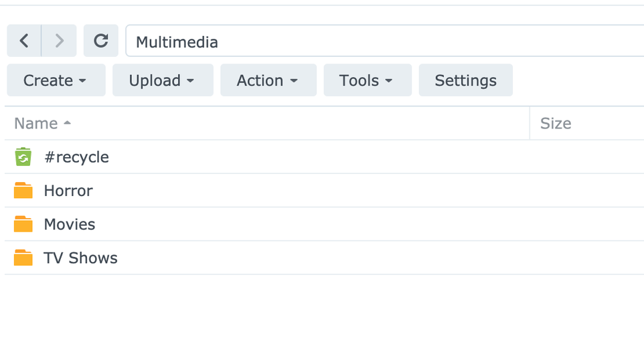644x348 pixels.
Task: Sort files by Size column
Action: (x=556, y=124)
